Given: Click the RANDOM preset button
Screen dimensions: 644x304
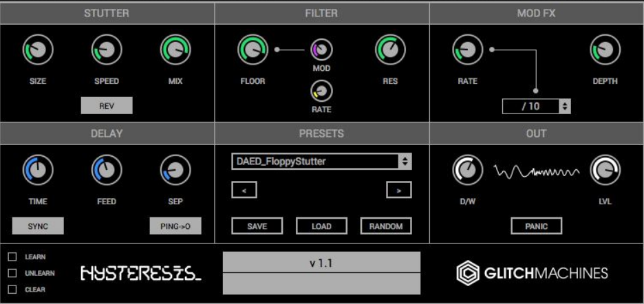Looking at the screenshot, I should (386, 226).
